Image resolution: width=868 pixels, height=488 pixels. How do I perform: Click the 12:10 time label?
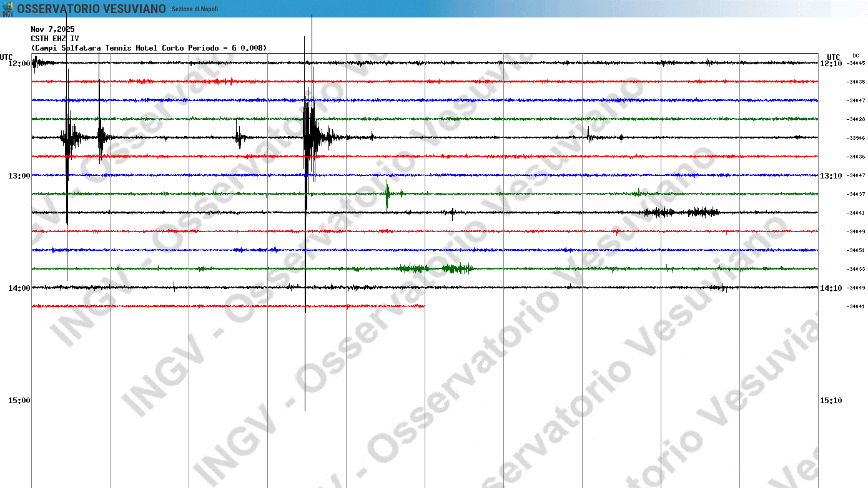[831, 64]
